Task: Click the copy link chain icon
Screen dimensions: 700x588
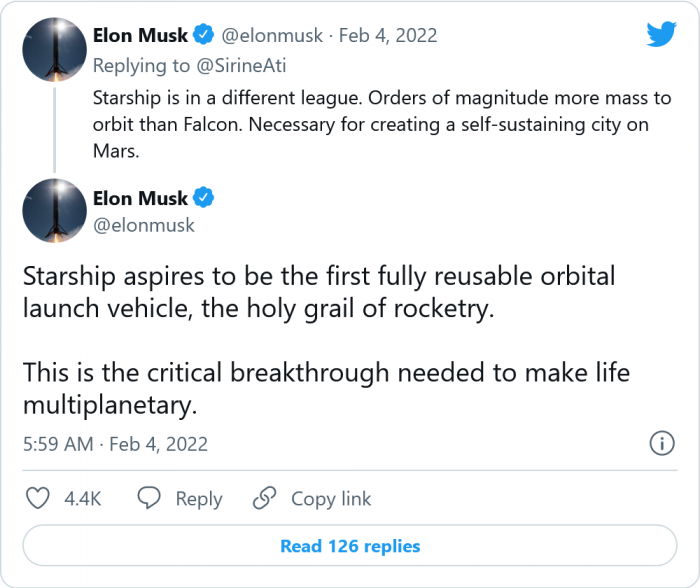Action: click(x=265, y=498)
